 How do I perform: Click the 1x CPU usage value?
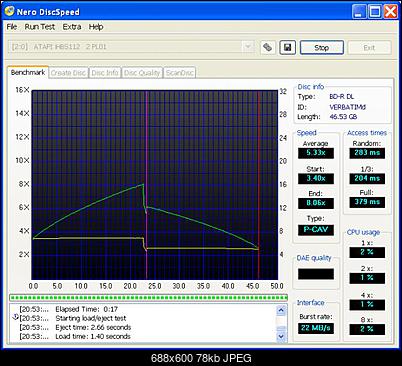[x=367, y=252]
